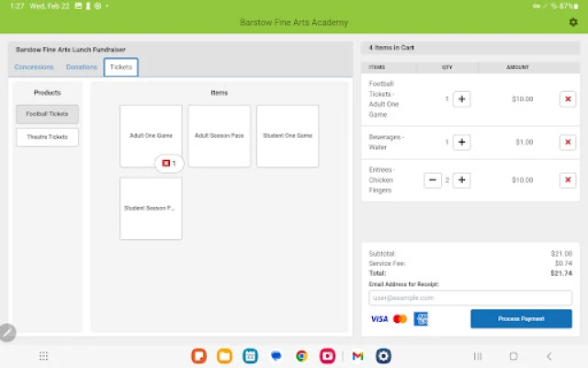
Task: Remove Adult One Game badge item
Action: (166, 163)
